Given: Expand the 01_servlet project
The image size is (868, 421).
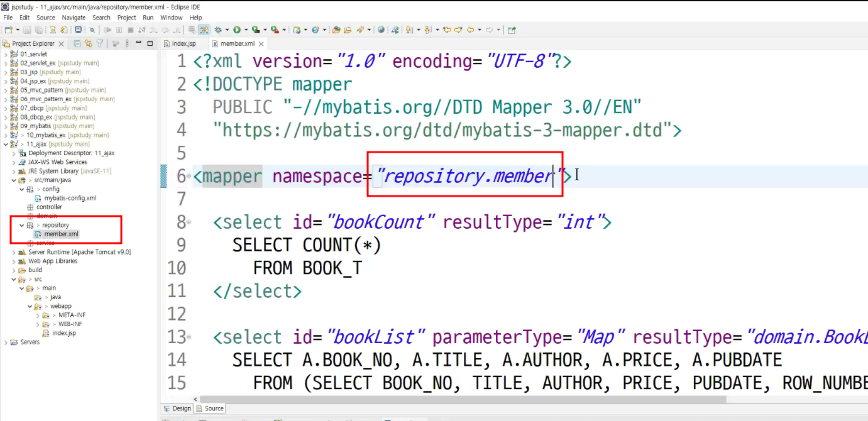Looking at the screenshot, I should [5, 54].
